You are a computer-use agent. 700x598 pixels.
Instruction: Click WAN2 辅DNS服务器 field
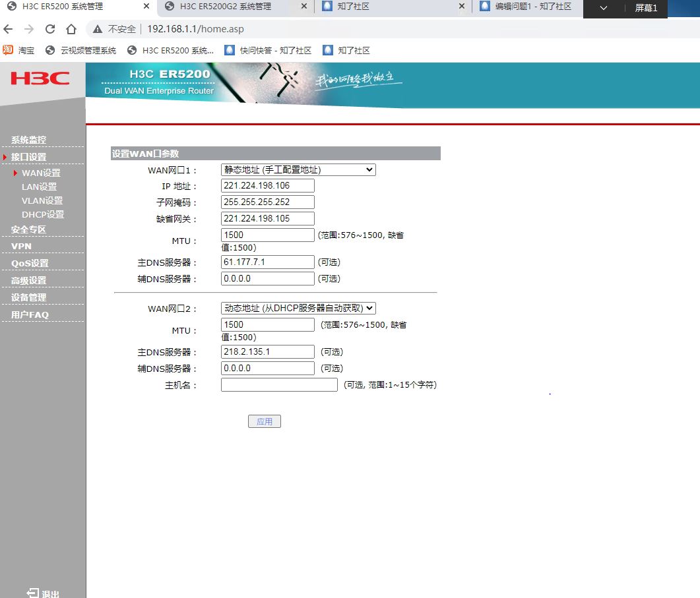[x=267, y=368]
